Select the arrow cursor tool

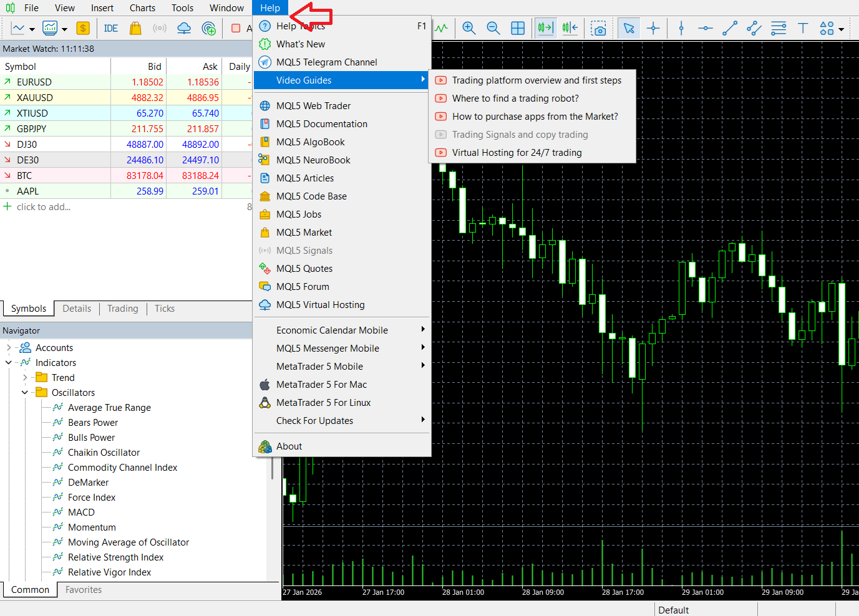point(629,28)
